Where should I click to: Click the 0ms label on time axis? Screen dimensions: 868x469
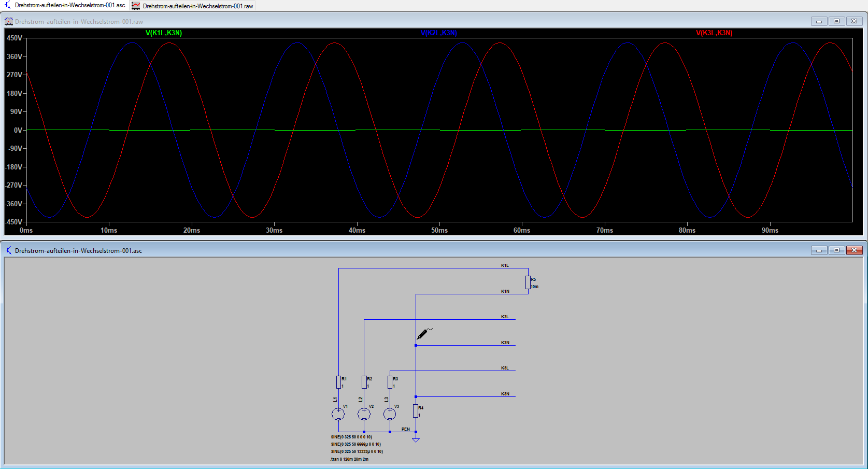pos(26,230)
